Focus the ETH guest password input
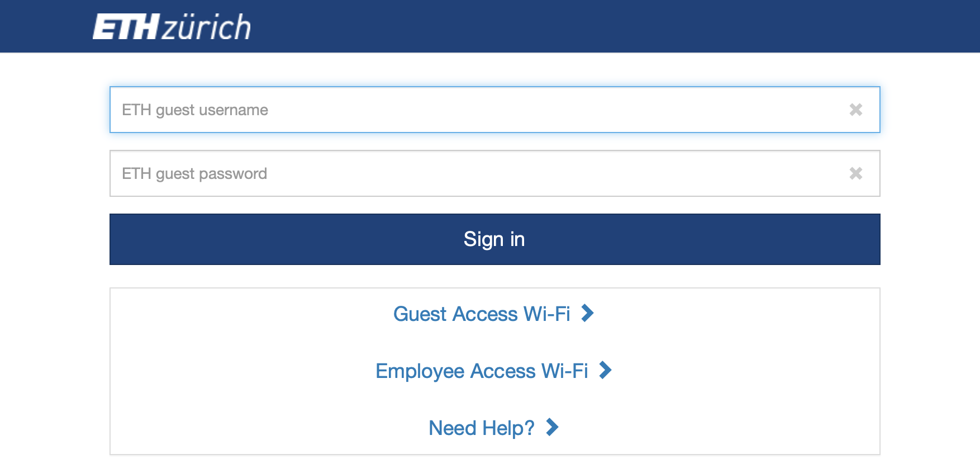Viewport: 980px width, 473px height. click(x=495, y=173)
